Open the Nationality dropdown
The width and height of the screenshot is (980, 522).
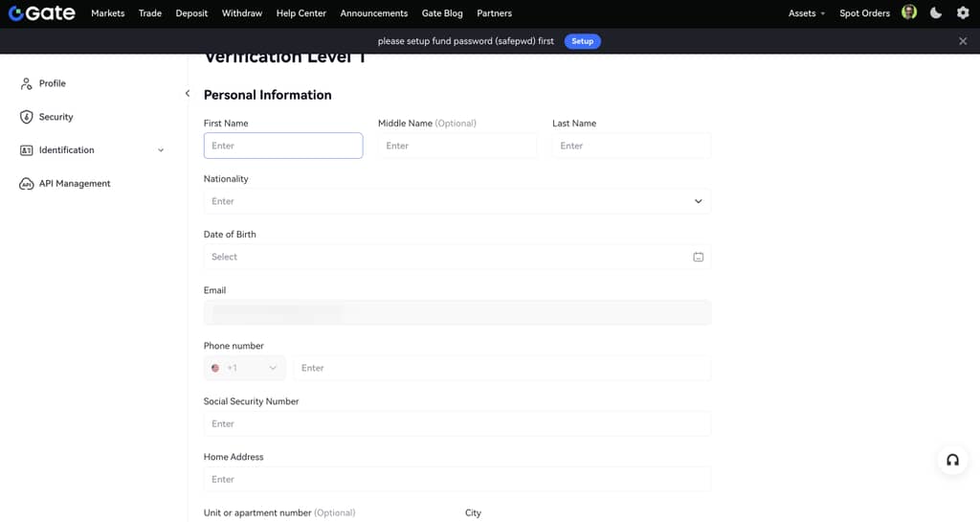(x=457, y=201)
